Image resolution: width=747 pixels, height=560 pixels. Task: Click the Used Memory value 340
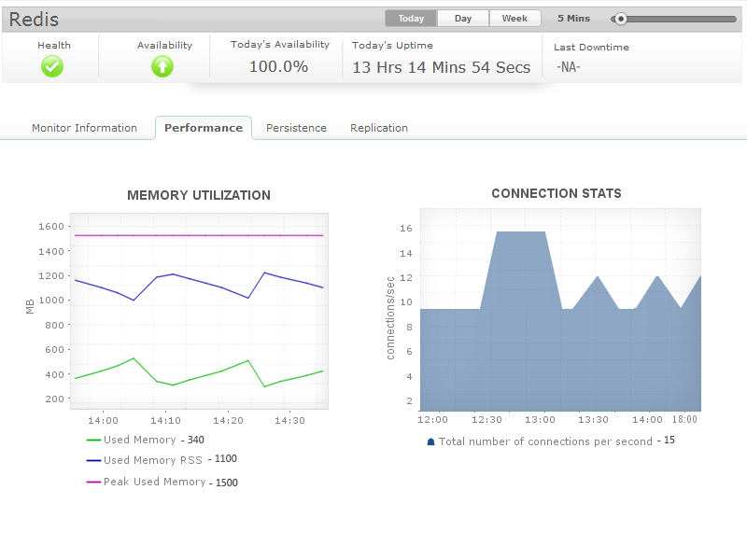[196, 440]
